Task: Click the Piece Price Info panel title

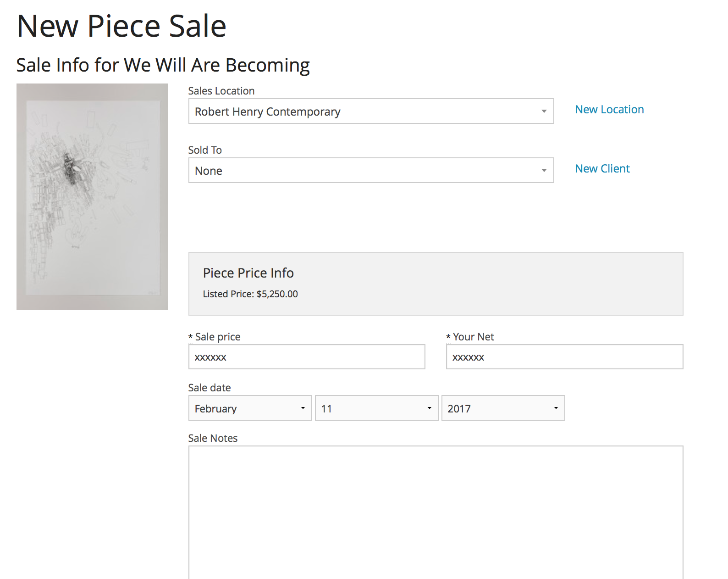Action: [x=248, y=273]
